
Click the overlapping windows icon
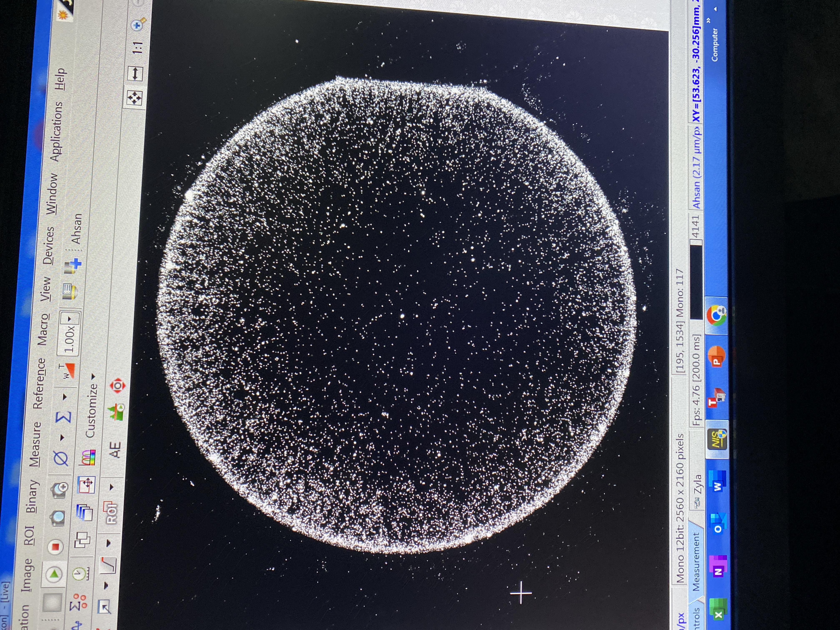coord(82,540)
